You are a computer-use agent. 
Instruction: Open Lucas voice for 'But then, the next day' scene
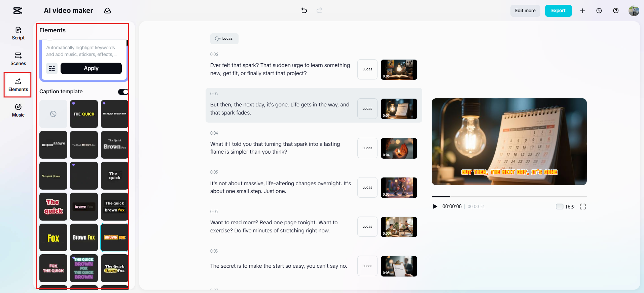[367, 109]
